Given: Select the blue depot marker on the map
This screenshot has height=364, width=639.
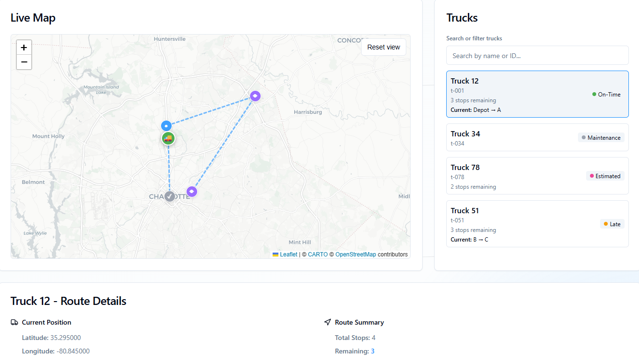Looking at the screenshot, I should point(166,126).
